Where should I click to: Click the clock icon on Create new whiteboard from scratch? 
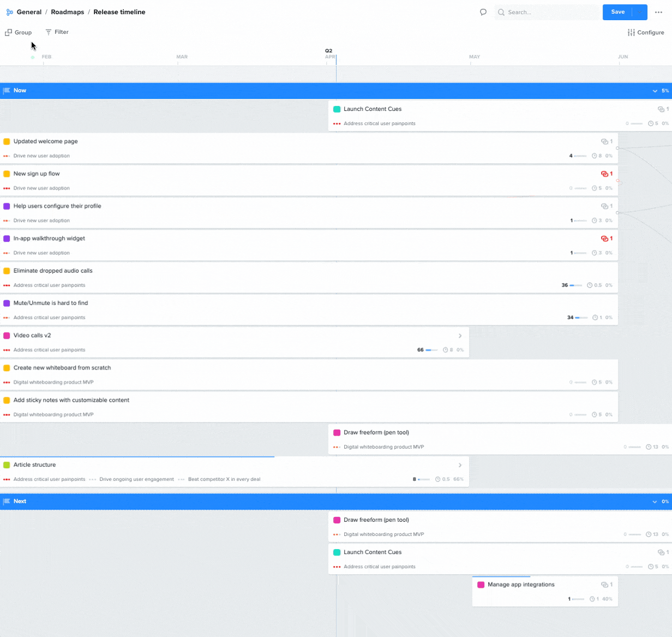(595, 382)
